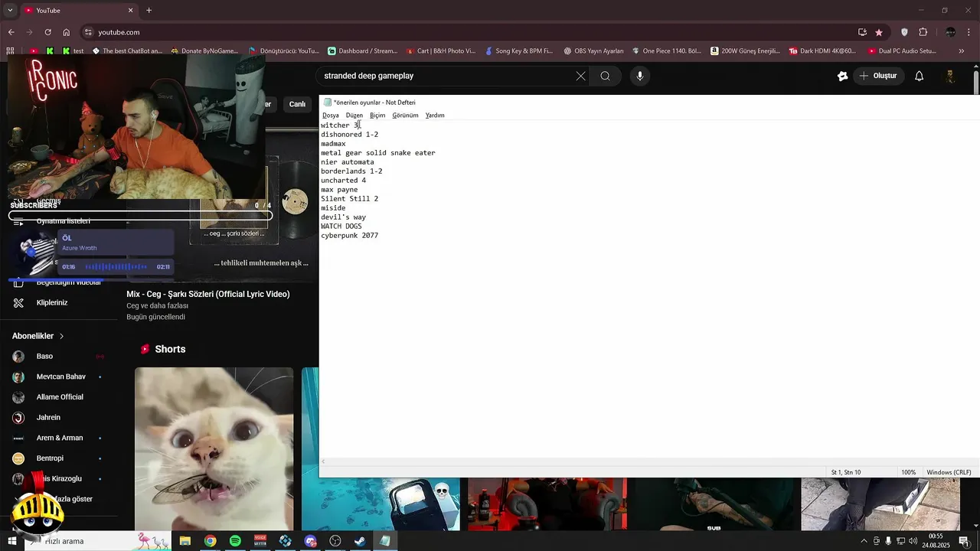
Task: Open the Baso subscription channel
Action: point(44,357)
